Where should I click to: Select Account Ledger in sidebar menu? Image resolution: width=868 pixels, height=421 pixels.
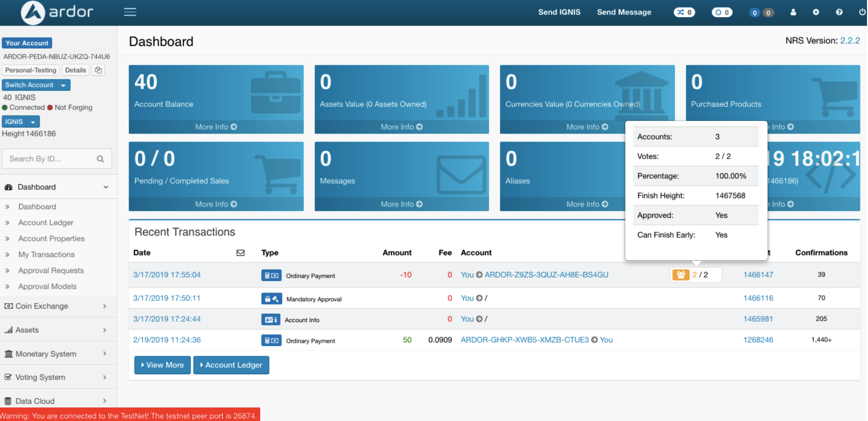pyautogui.click(x=46, y=223)
